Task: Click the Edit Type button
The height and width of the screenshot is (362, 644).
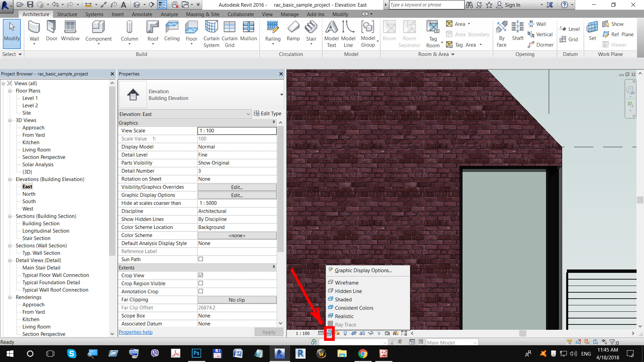Action: pyautogui.click(x=268, y=114)
